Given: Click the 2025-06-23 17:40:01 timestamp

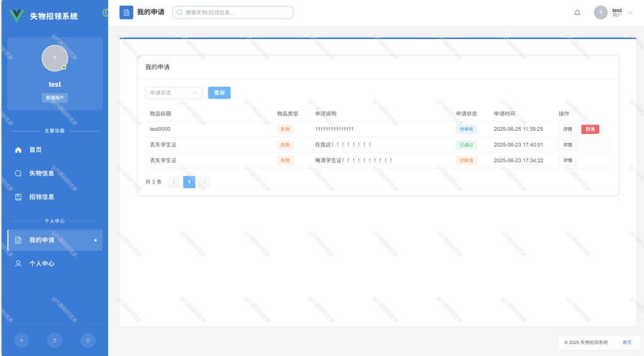Looking at the screenshot, I should (518, 145).
